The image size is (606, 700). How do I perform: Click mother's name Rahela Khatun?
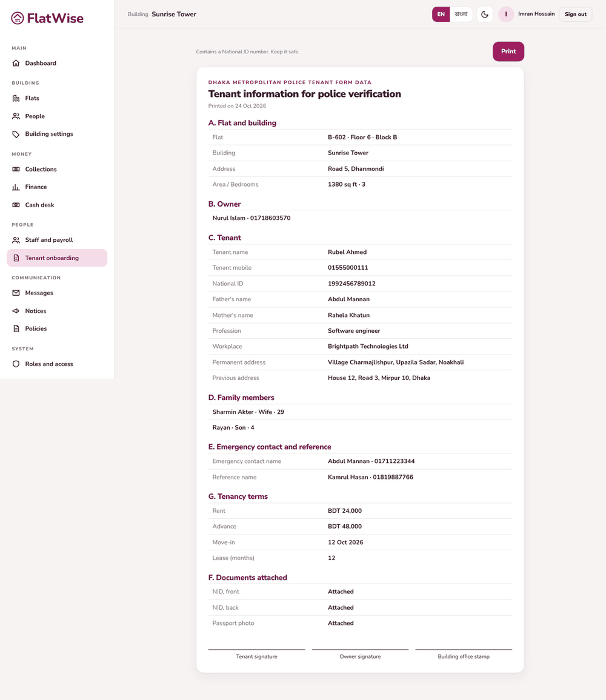[348, 315]
